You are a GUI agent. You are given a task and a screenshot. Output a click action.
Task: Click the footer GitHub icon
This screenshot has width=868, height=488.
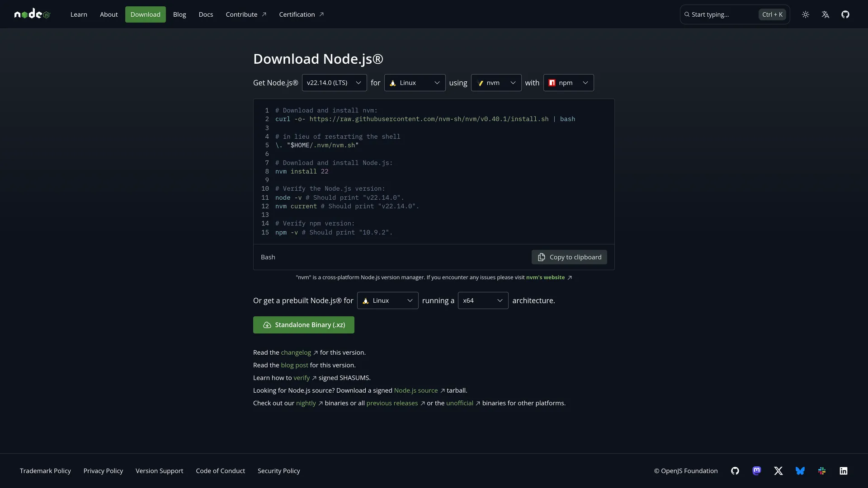[x=735, y=471]
